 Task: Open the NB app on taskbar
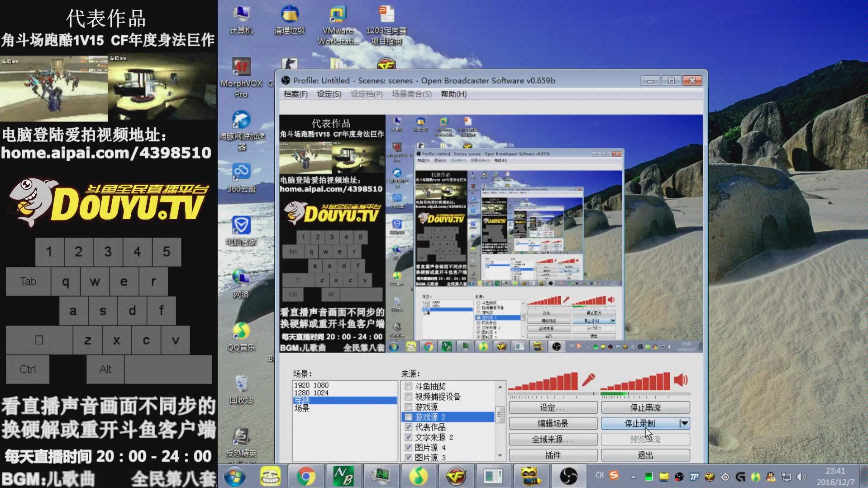click(x=343, y=476)
